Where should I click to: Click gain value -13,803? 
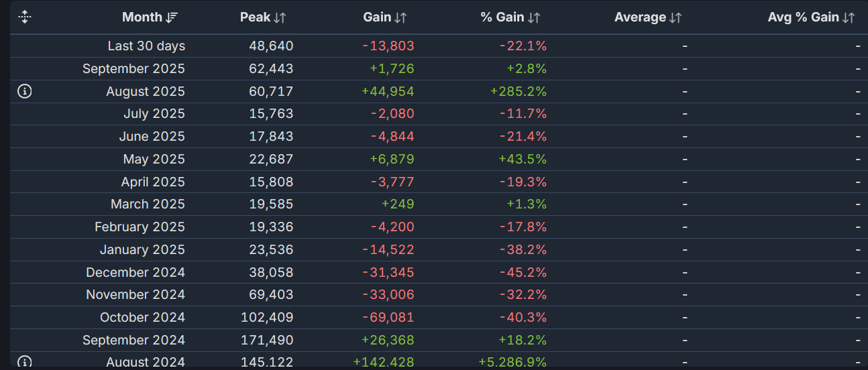point(388,46)
